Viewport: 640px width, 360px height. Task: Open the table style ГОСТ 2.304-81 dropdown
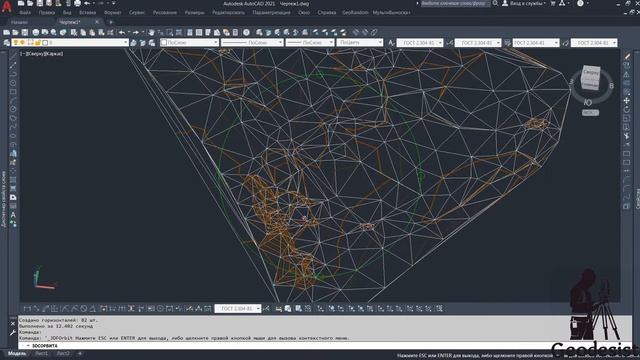pos(536,42)
